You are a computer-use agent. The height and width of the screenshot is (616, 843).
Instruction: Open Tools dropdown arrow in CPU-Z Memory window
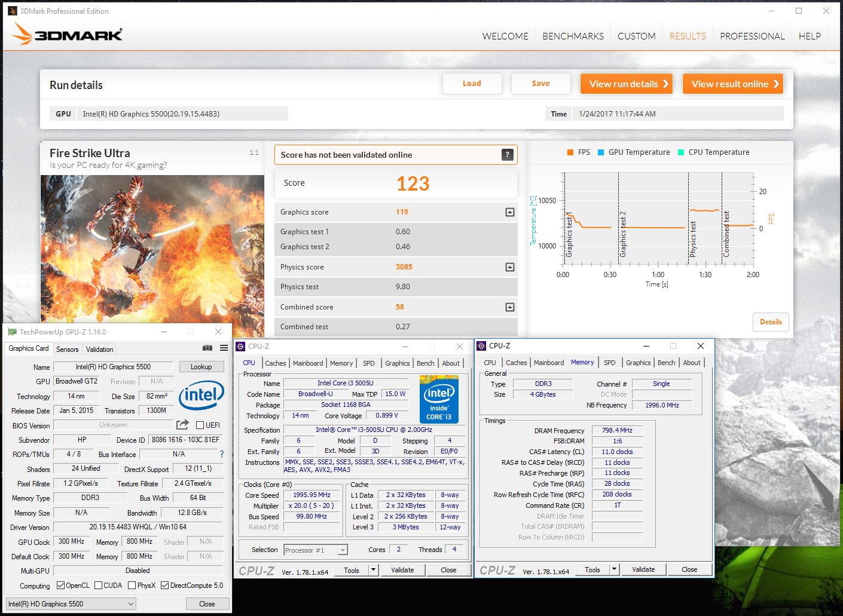click(x=614, y=569)
